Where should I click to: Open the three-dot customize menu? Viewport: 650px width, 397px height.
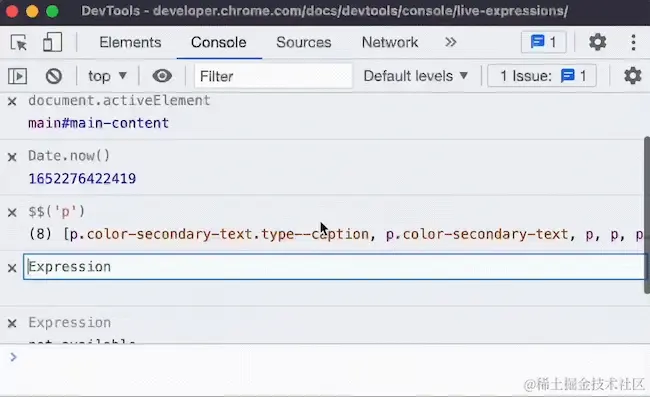[x=633, y=42]
